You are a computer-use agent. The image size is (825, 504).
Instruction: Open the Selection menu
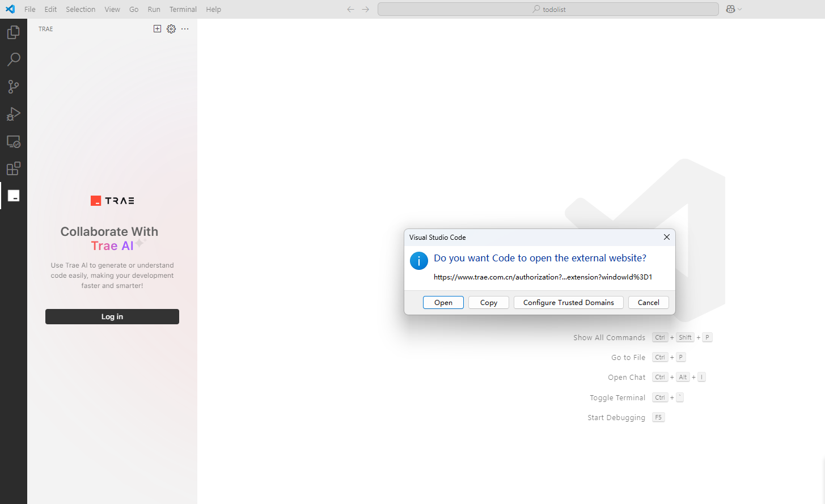[x=81, y=10]
